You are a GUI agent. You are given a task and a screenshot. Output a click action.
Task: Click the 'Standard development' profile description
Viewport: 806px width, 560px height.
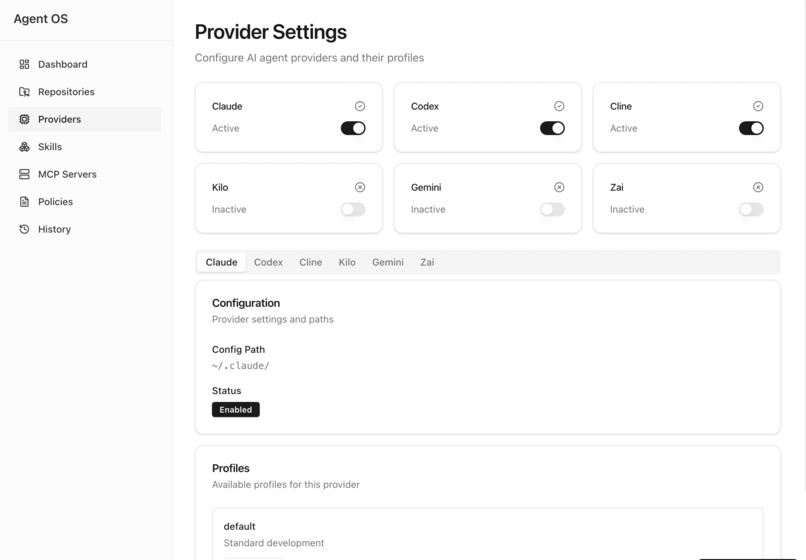(274, 543)
